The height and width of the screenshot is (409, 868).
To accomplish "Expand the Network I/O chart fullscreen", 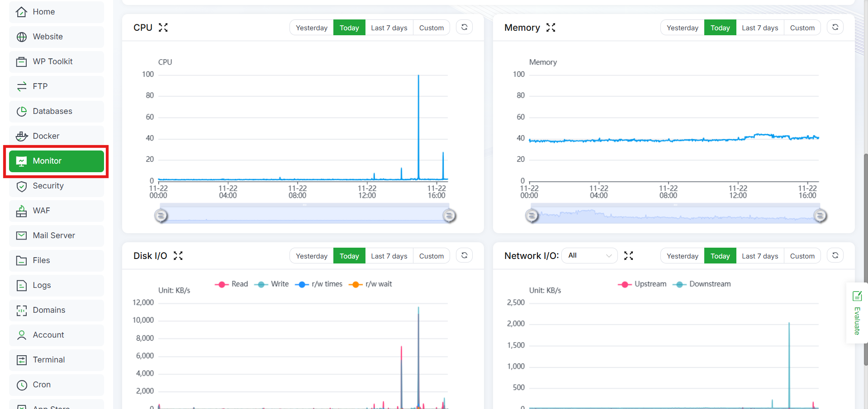I will pyautogui.click(x=628, y=256).
